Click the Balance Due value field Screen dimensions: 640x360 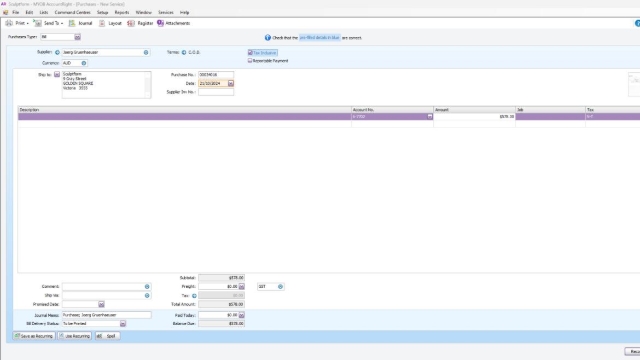pos(221,324)
